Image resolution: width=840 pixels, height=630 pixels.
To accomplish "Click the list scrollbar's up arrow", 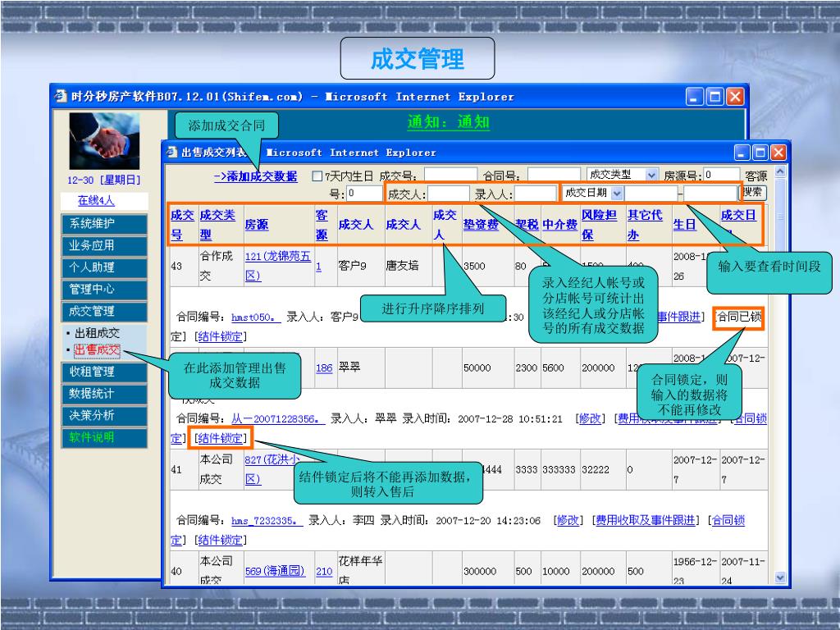I will (779, 171).
